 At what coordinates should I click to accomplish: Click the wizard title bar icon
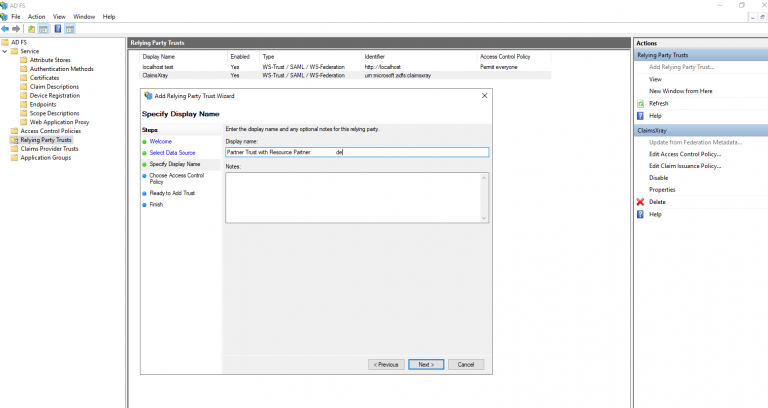click(148, 96)
